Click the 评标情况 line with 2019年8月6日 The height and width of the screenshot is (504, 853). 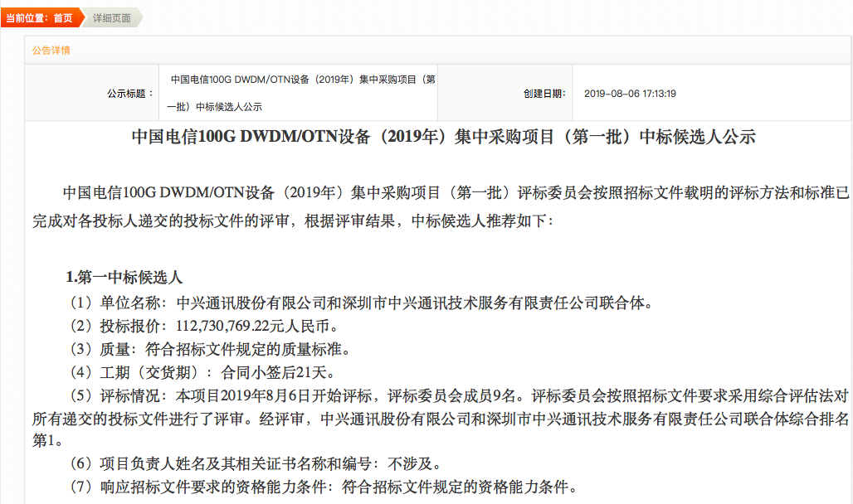point(459,395)
